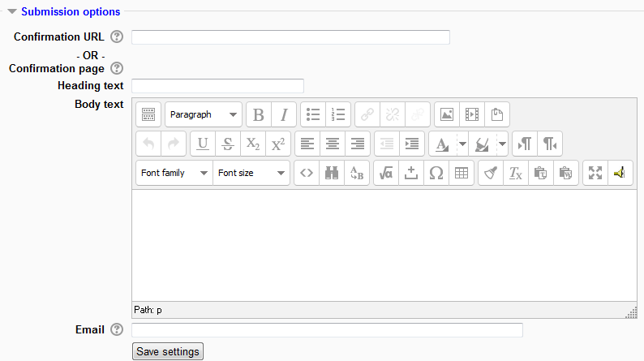Image resolution: width=644 pixels, height=361 pixels.
Task: Open the Font size dropdown
Action: 251,173
